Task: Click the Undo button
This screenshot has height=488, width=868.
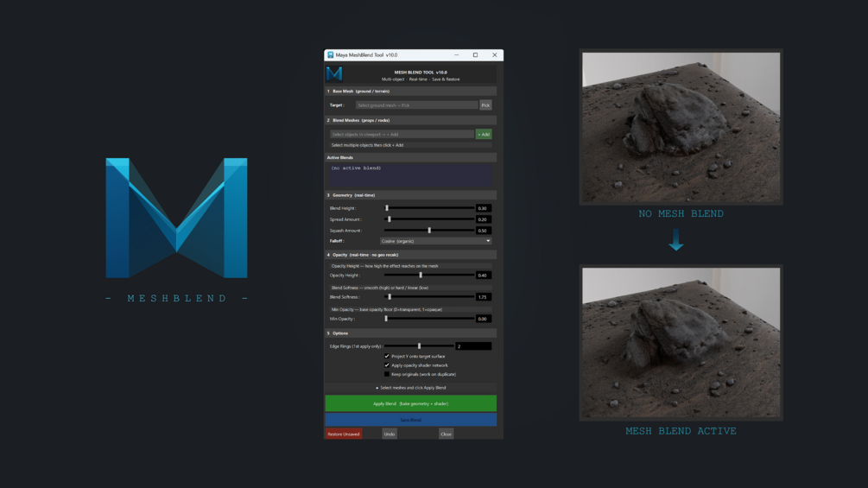Action: pyautogui.click(x=390, y=434)
